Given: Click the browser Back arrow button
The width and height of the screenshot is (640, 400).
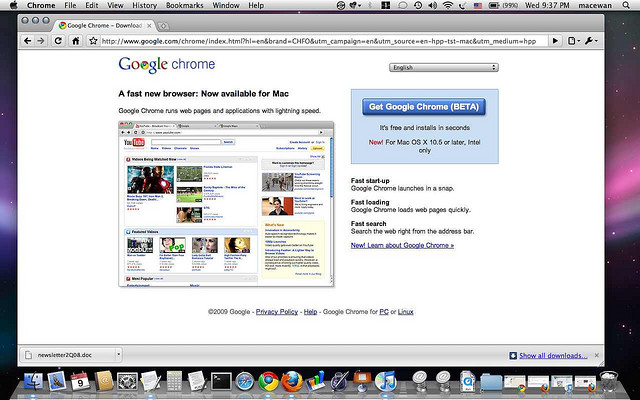Looking at the screenshot, I should 26,41.
